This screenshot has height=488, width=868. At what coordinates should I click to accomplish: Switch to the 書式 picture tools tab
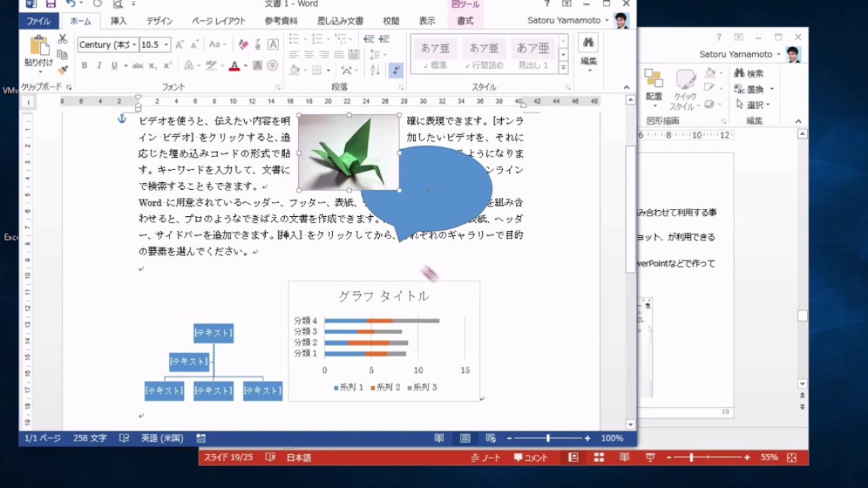(465, 21)
